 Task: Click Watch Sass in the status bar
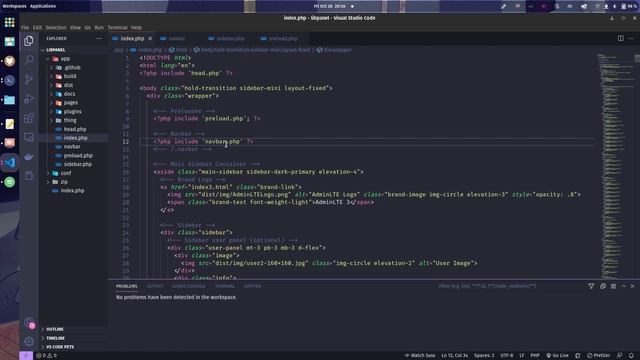420,356
